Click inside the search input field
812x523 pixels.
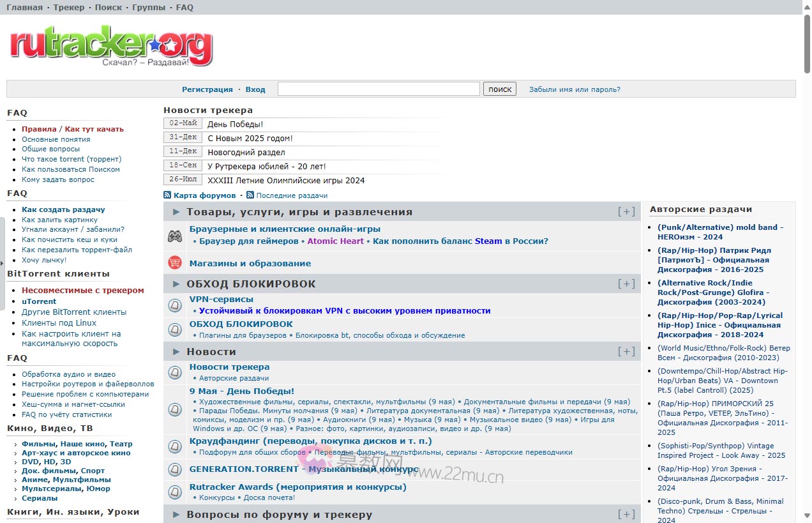click(x=378, y=88)
